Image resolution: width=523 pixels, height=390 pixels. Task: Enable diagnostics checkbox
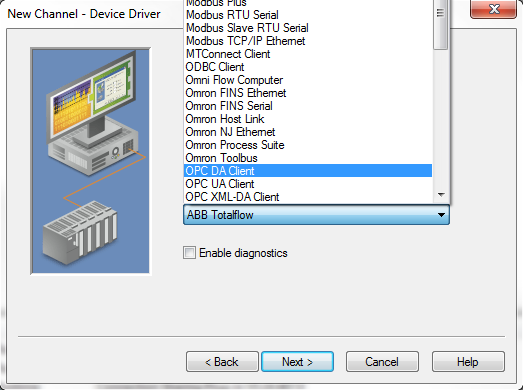tap(189, 253)
